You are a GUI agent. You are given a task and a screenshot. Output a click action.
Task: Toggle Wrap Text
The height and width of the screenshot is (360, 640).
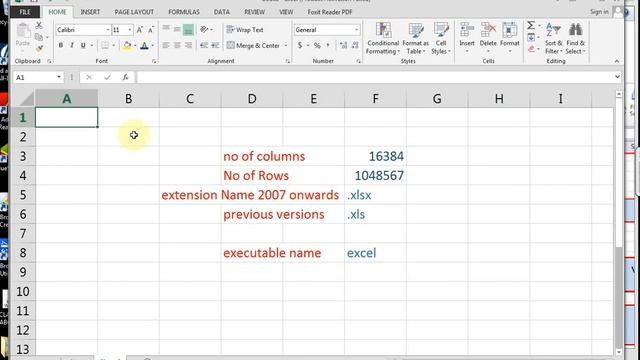point(245,30)
